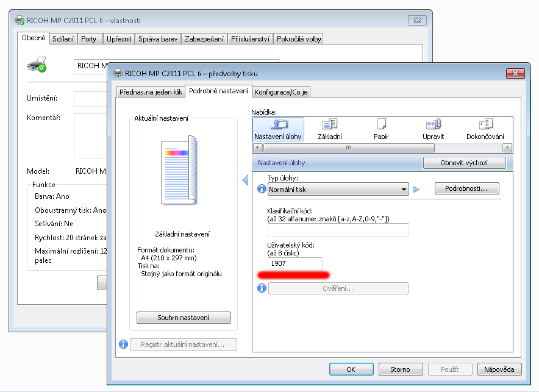Click the right blue arrow beside Normální tisk
539x392 pixels.
point(416,190)
